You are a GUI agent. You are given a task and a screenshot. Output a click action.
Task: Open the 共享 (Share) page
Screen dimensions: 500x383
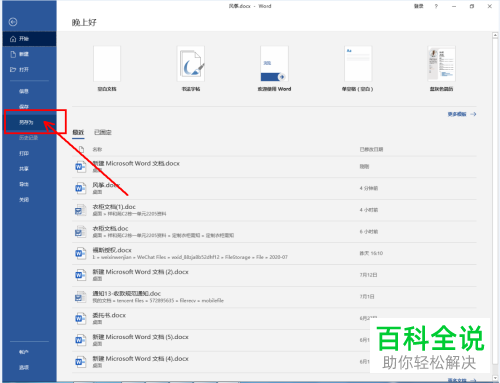(29, 168)
